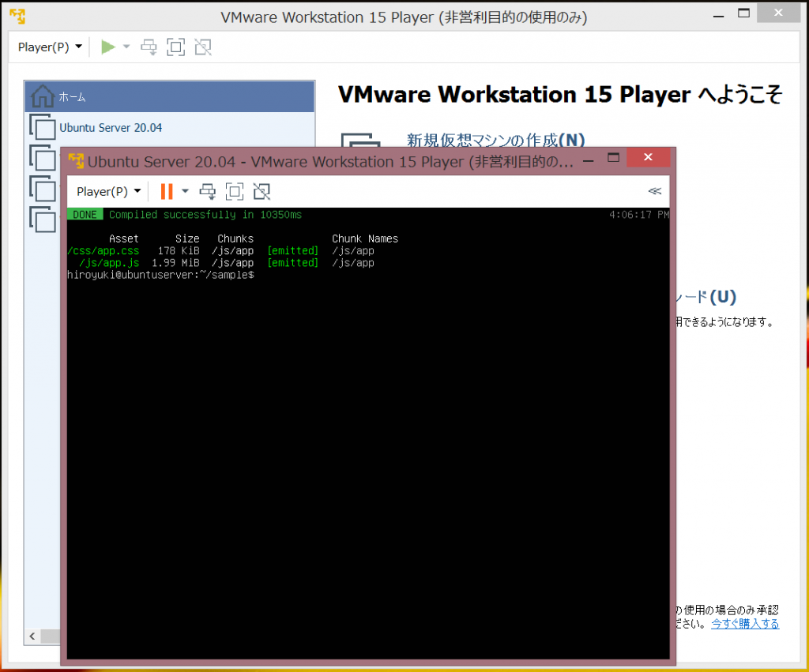Click the large icon beside 新規仮想マシンの作成
The width and height of the screenshot is (809, 672).
361,141
